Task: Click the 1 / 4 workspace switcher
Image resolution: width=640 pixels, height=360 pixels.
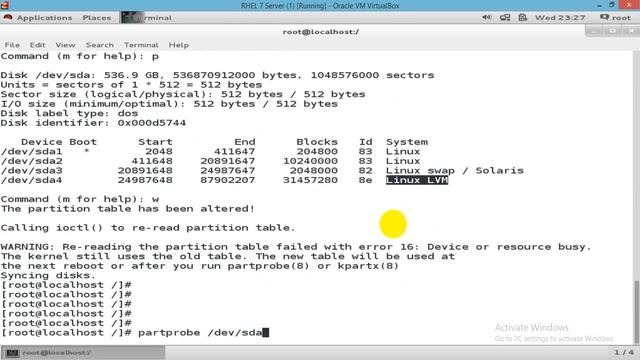Action: (x=624, y=352)
